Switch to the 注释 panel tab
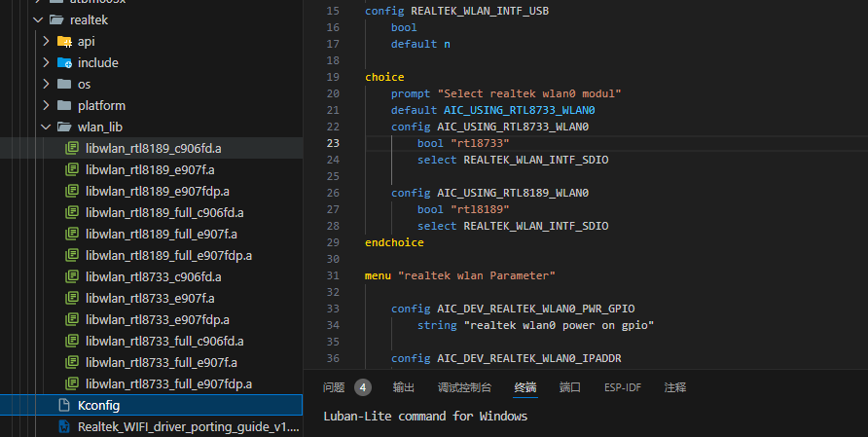 pyautogui.click(x=675, y=387)
